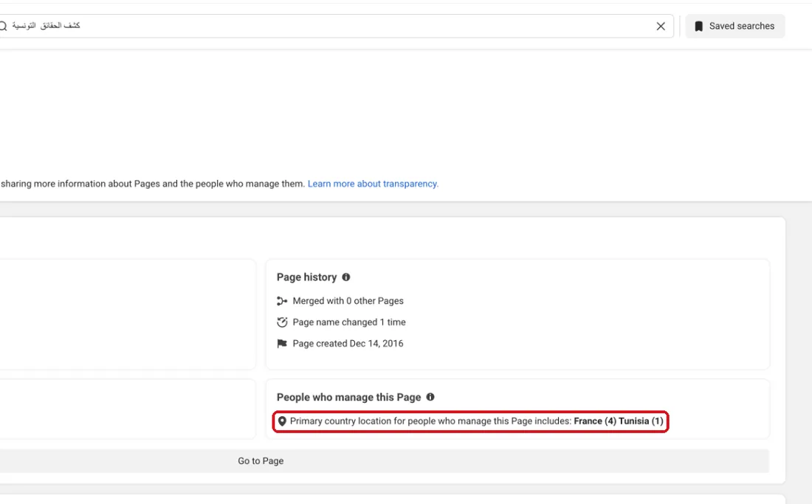
Task: Select the 'Merged with 0 other Pages' text
Action: (x=348, y=301)
